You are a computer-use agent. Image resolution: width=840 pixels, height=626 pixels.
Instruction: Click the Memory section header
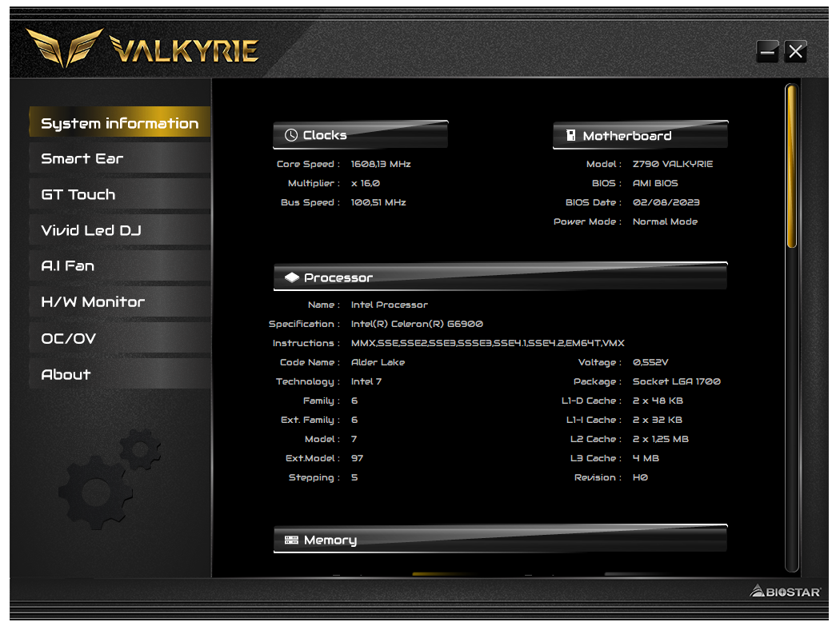500,539
